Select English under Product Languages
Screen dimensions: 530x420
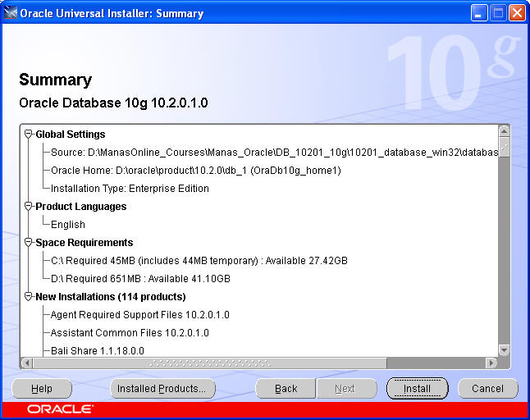pos(67,224)
